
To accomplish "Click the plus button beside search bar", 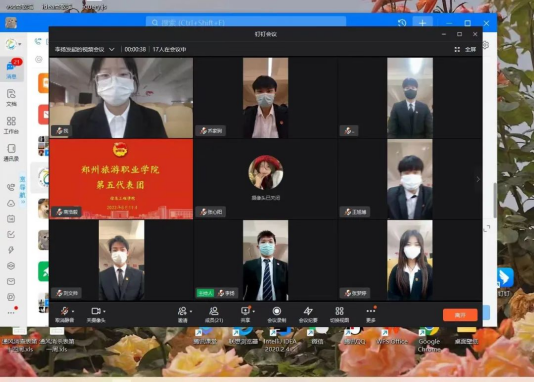I will [x=422, y=23].
